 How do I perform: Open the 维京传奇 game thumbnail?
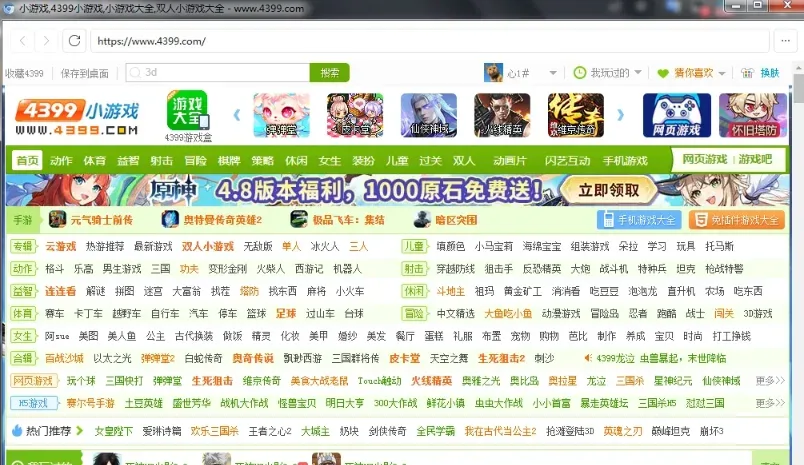[x=575, y=115]
